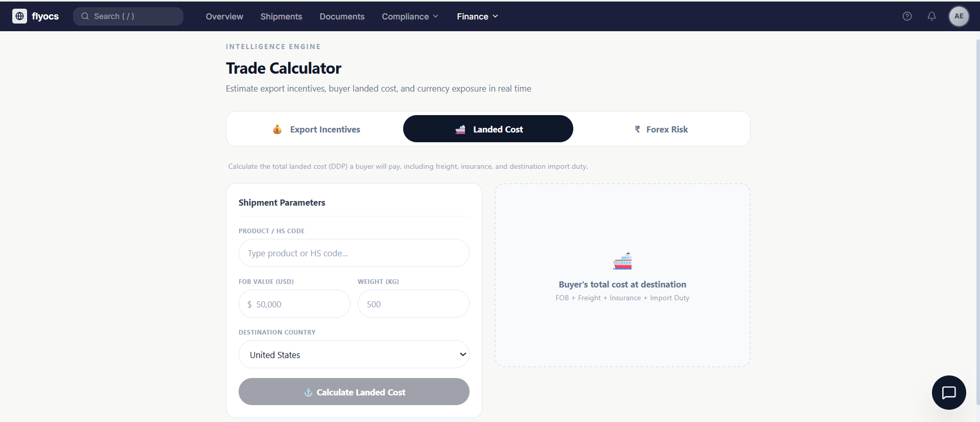Open the Documents page
Viewport: 980px width, 422px height.
(342, 16)
